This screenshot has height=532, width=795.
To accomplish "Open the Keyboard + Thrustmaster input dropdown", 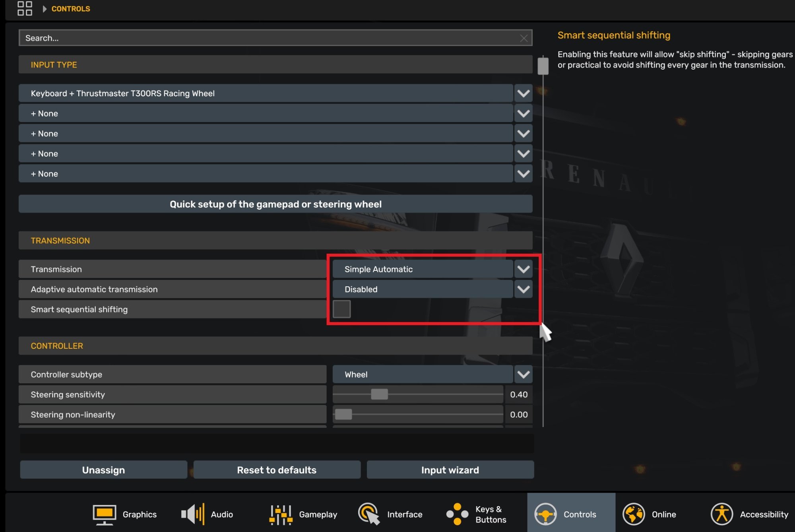I will pos(523,93).
